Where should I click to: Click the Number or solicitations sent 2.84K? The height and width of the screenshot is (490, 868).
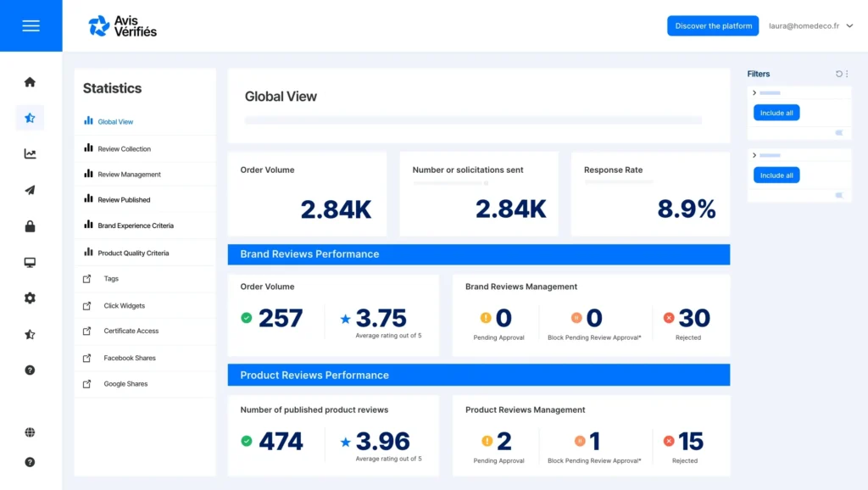511,209
